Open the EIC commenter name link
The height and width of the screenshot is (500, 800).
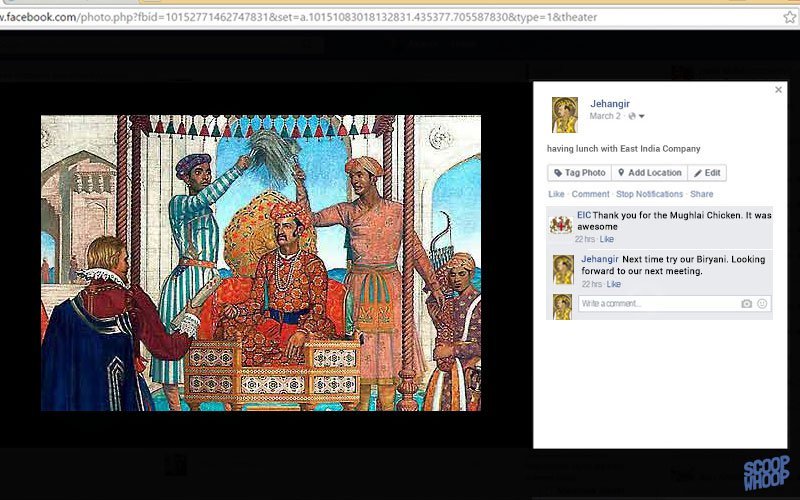pos(584,215)
